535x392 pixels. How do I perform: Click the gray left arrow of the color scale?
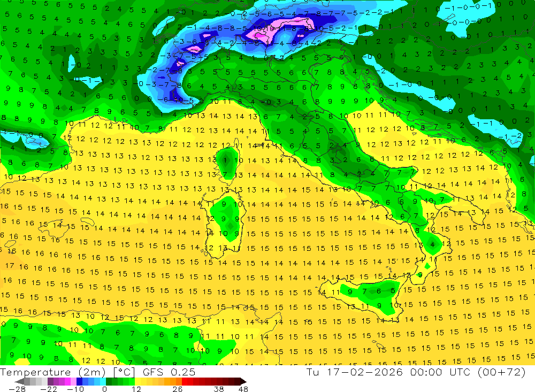[19, 381]
